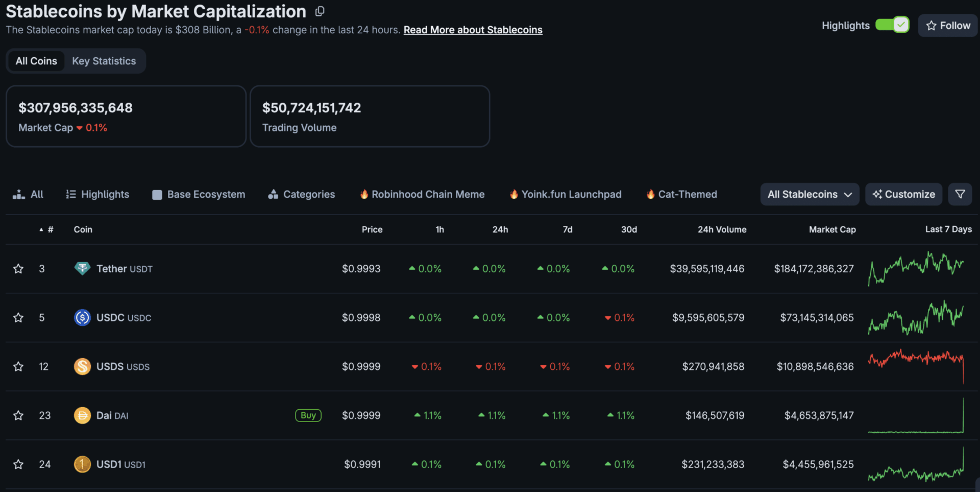This screenshot has height=492, width=980.
Task: Click the Categories shapes icon
Action: [273, 195]
